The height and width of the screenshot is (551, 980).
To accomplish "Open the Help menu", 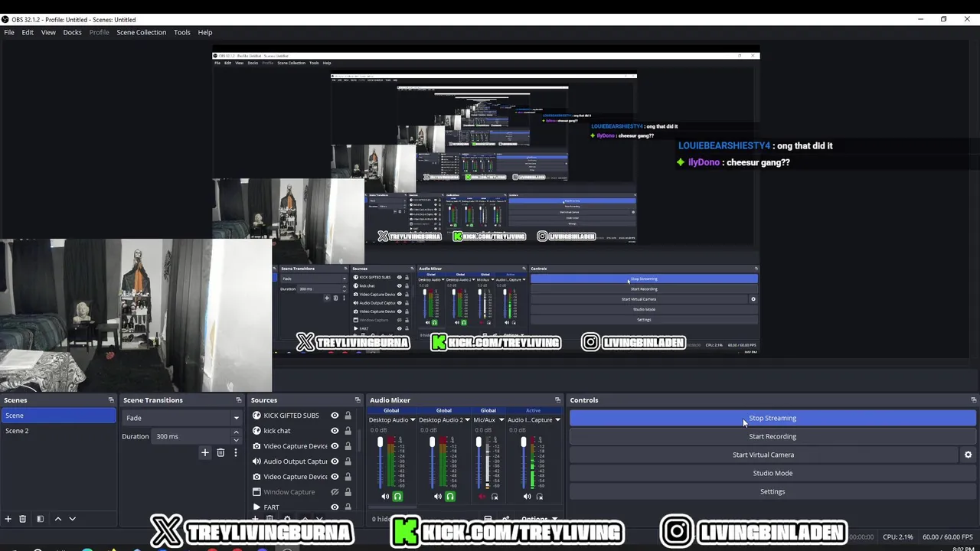I will coord(205,32).
